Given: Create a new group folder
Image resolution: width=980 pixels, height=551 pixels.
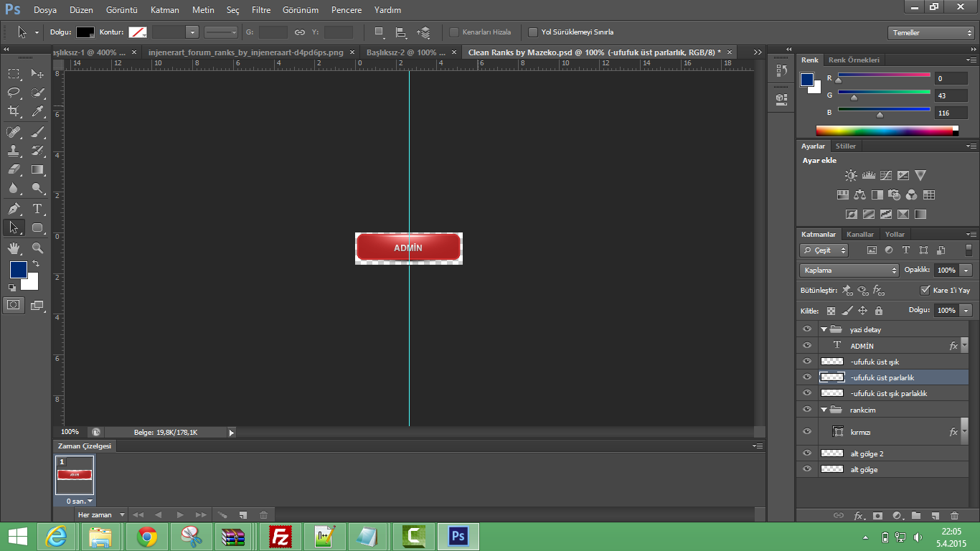Looking at the screenshot, I should (916, 516).
